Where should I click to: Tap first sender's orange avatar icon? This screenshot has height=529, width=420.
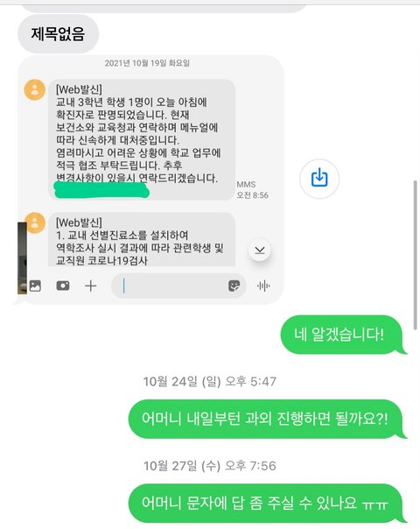click(x=35, y=89)
